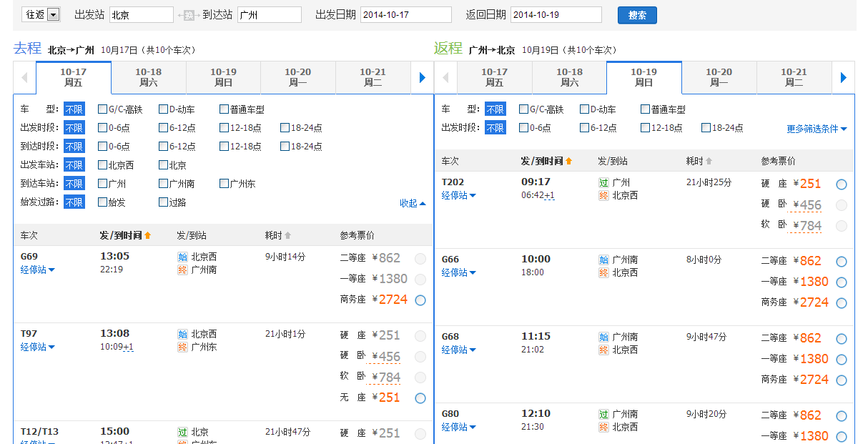Image resolution: width=868 pixels, height=444 pixels.
Task: Enable the 北京西 departure station checkbox
Action: (102, 165)
